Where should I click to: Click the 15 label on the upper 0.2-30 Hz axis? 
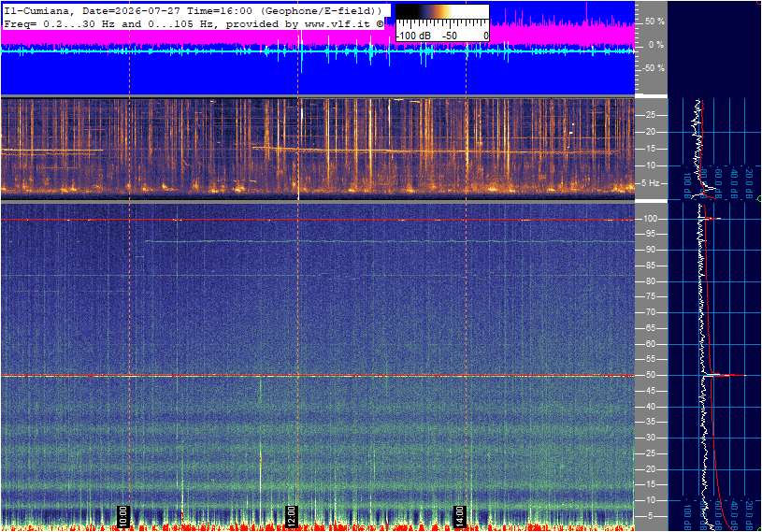(x=650, y=150)
